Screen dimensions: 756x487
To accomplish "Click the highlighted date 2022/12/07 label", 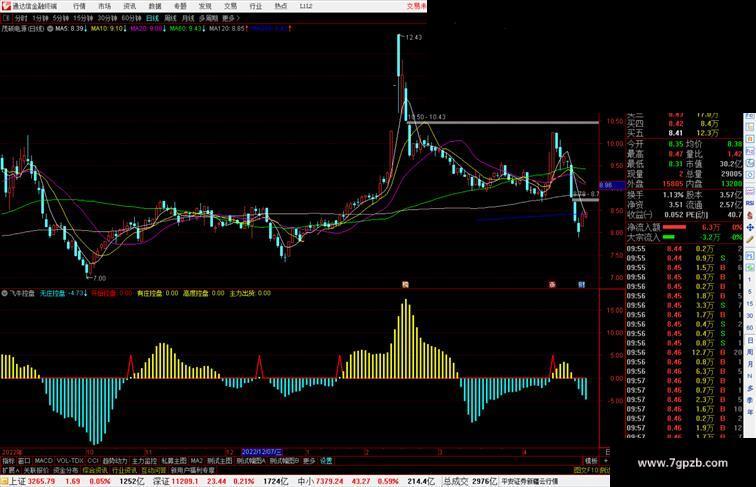I will tap(261, 452).
